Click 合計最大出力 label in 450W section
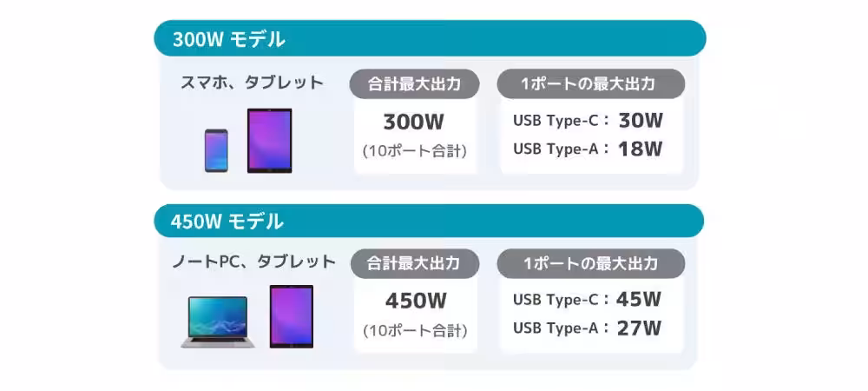The image size is (868, 391). click(x=413, y=263)
